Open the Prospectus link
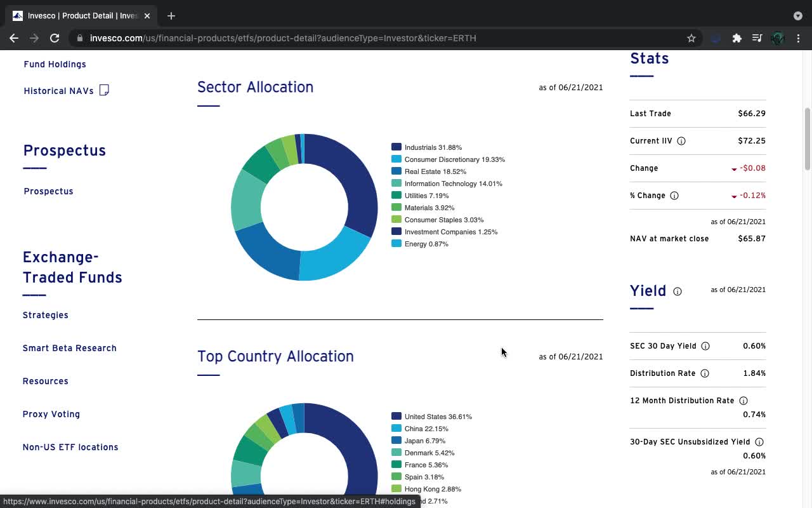 (x=48, y=191)
